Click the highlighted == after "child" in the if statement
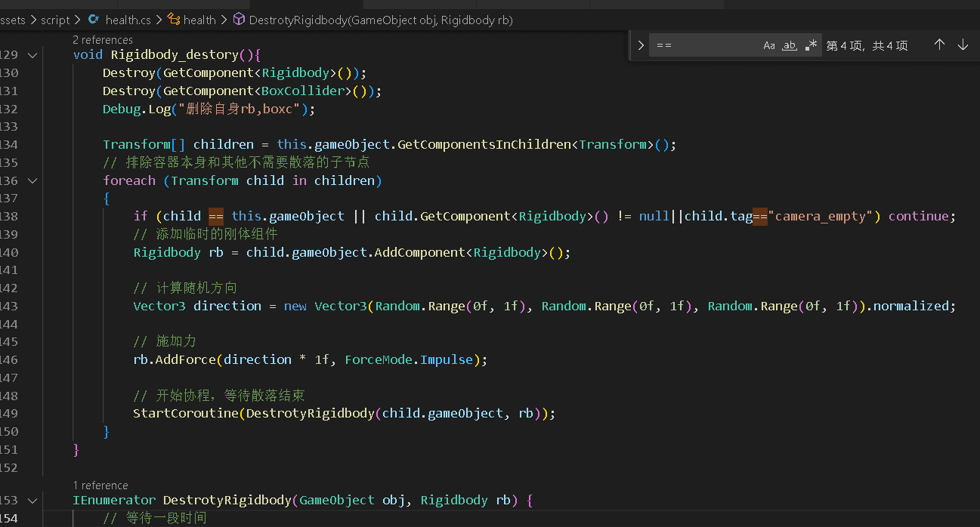The width and height of the screenshot is (980, 527). (216, 216)
